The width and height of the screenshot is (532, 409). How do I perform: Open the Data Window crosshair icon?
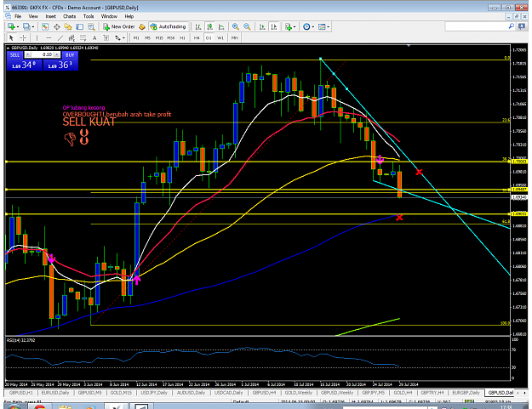click(x=57, y=26)
